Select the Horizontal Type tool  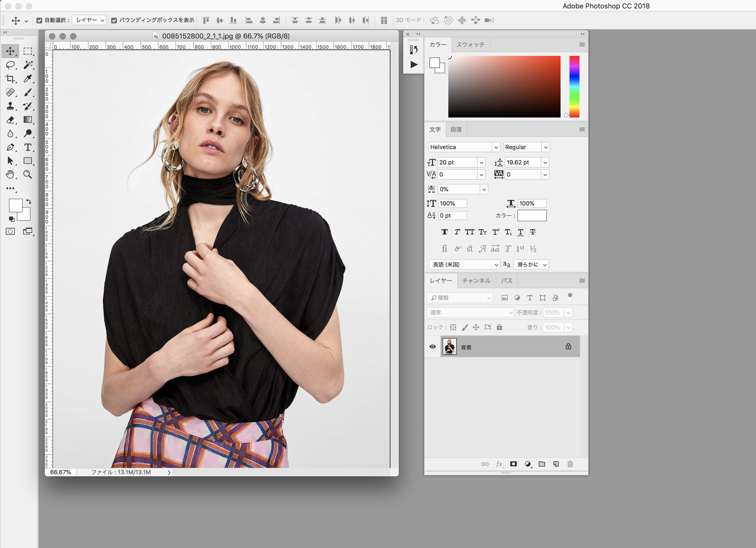pyautogui.click(x=28, y=147)
